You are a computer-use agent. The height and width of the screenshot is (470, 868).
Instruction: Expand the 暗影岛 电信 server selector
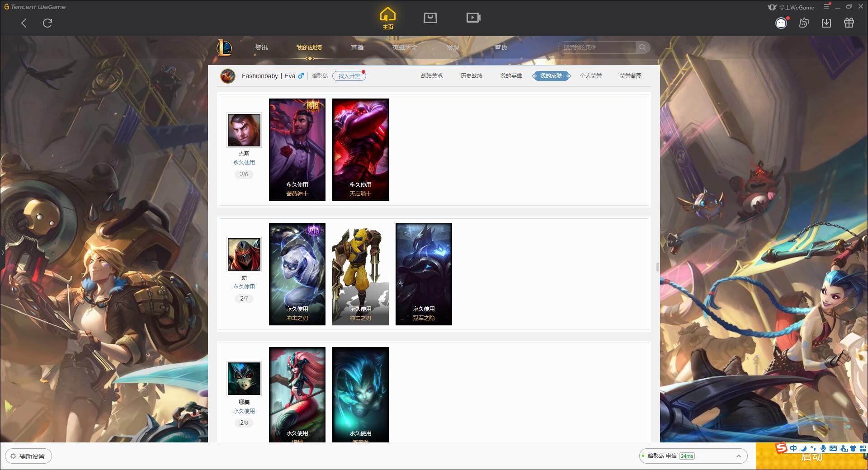693,456
